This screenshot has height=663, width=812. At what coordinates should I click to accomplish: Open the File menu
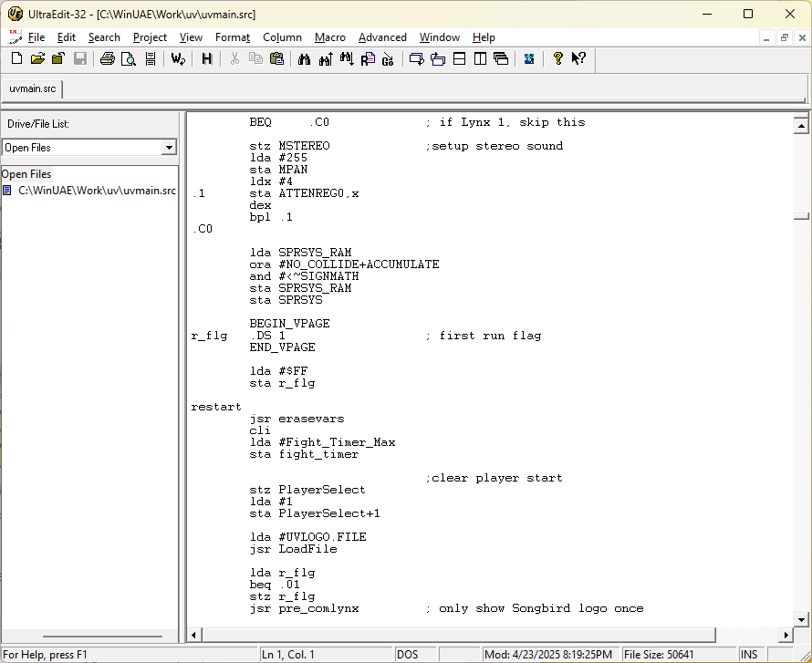(x=36, y=37)
